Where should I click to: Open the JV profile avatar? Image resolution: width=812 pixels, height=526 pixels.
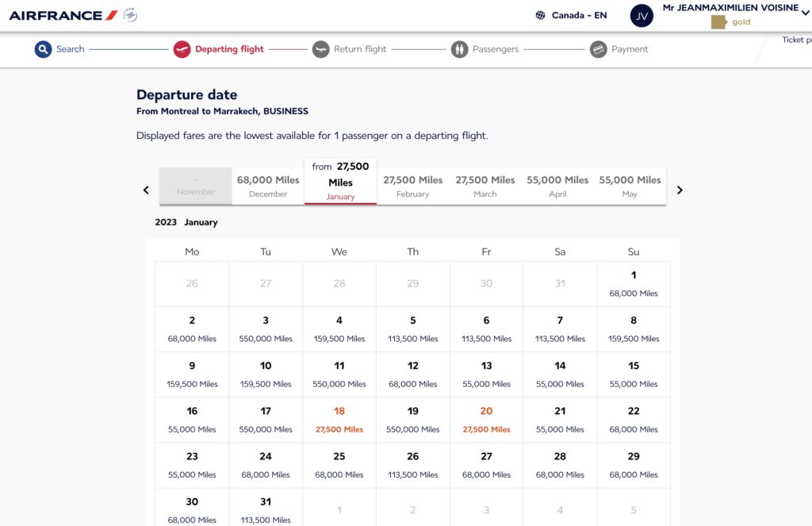click(642, 16)
